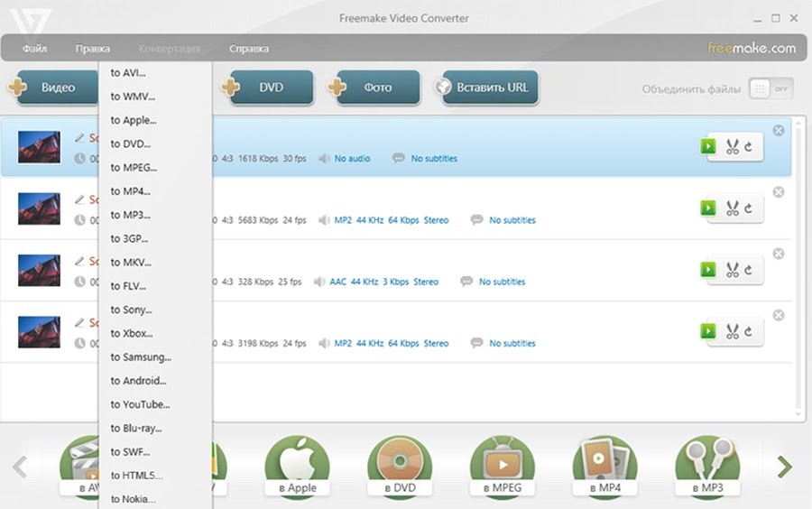The height and width of the screenshot is (509, 812).
Task: Click the Вставить URL button
Action: click(490, 88)
